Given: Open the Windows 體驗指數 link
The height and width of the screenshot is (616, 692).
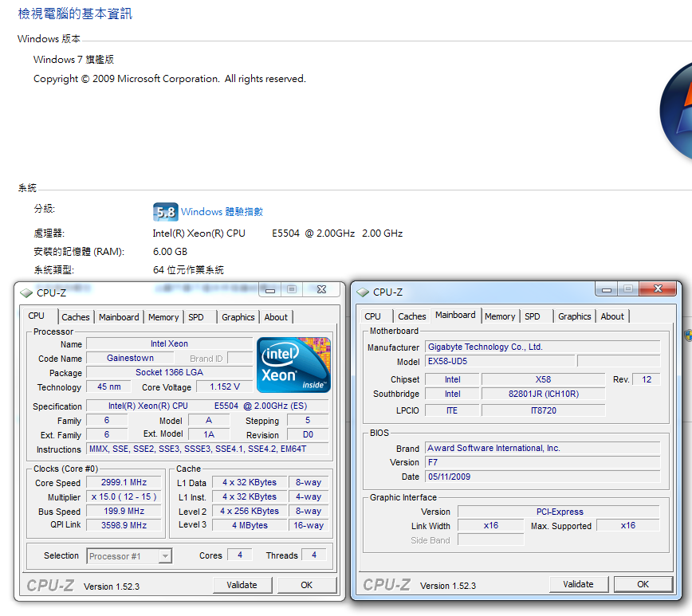Looking at the screenshot, I should pyautogui.click(x=222, y=212).
